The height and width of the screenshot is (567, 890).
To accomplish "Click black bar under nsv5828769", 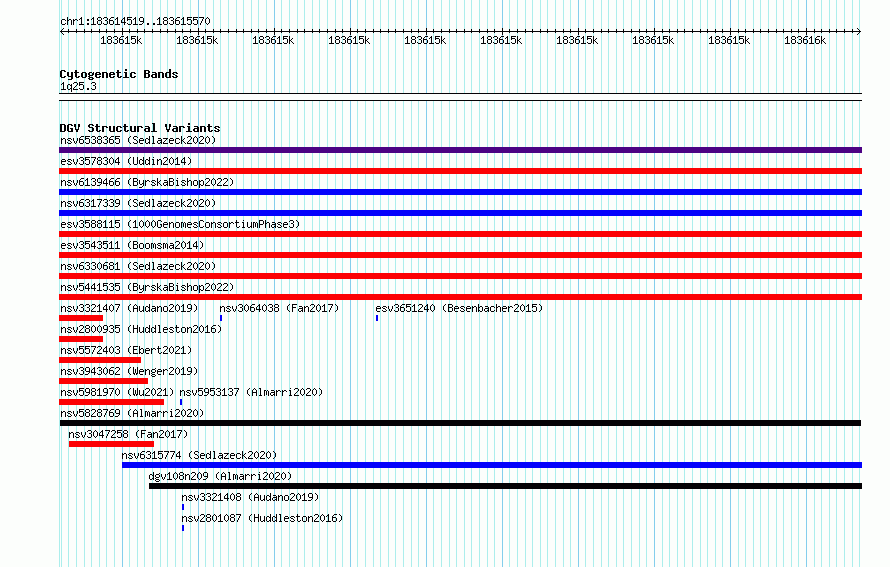I will [x=460, y=423].
